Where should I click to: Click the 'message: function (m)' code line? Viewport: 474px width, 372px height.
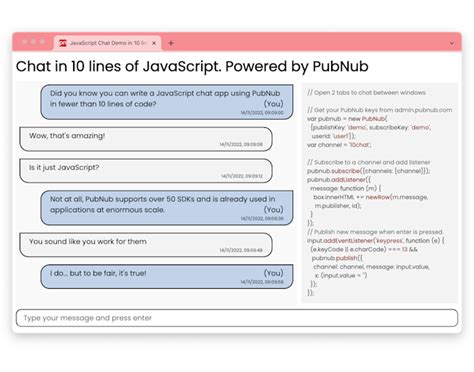click(x=346, y=188)
